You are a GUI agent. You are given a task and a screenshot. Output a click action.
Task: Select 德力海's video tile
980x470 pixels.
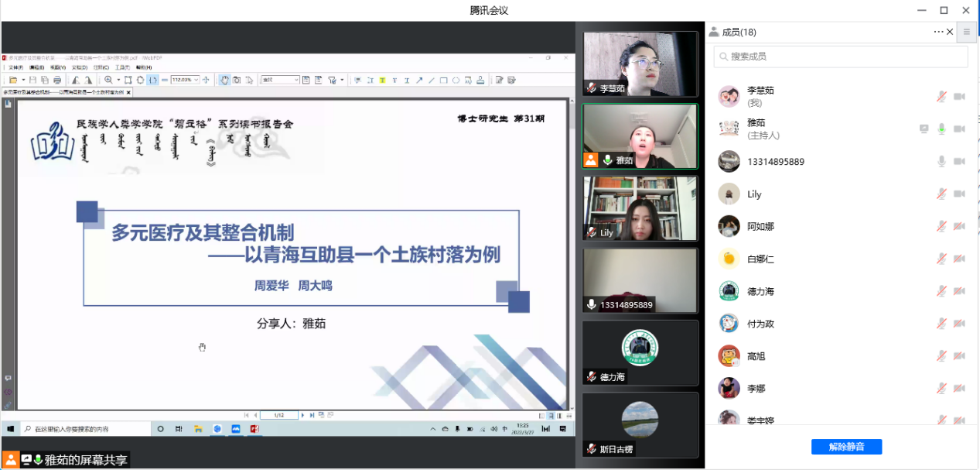click(x=640, y=352)
